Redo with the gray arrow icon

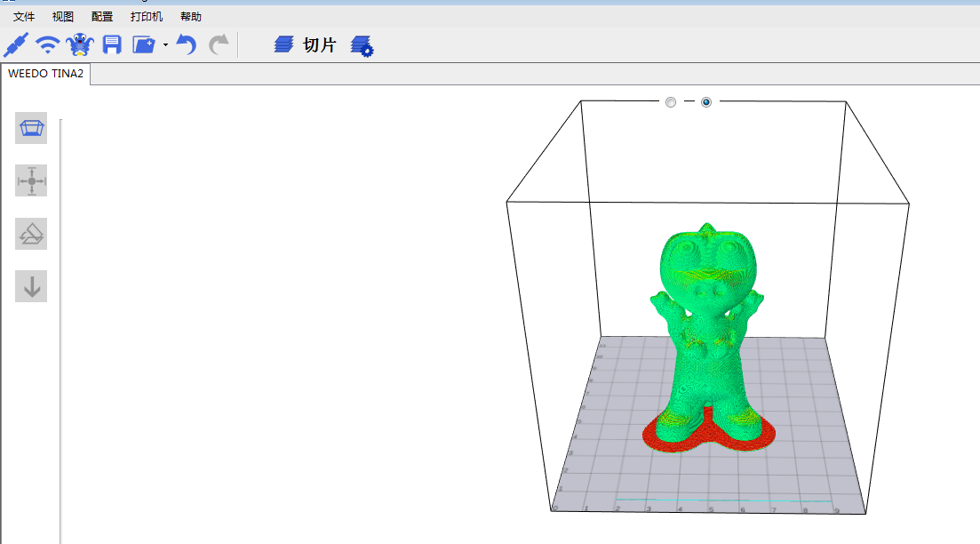point(219,44)
